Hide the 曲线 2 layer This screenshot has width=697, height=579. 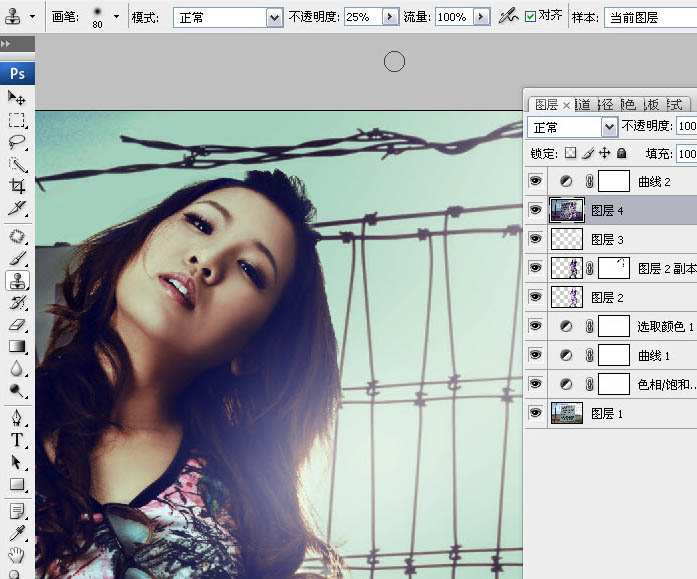535,182
